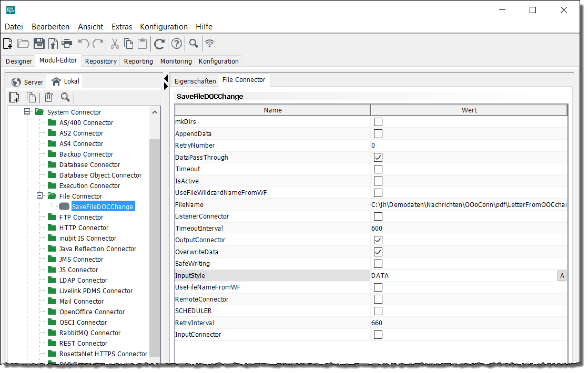The width and height of the screenshot is (588, 373).
Task: Uncheck the DataPassThrough checkbox
Action: tap(378, 158)
